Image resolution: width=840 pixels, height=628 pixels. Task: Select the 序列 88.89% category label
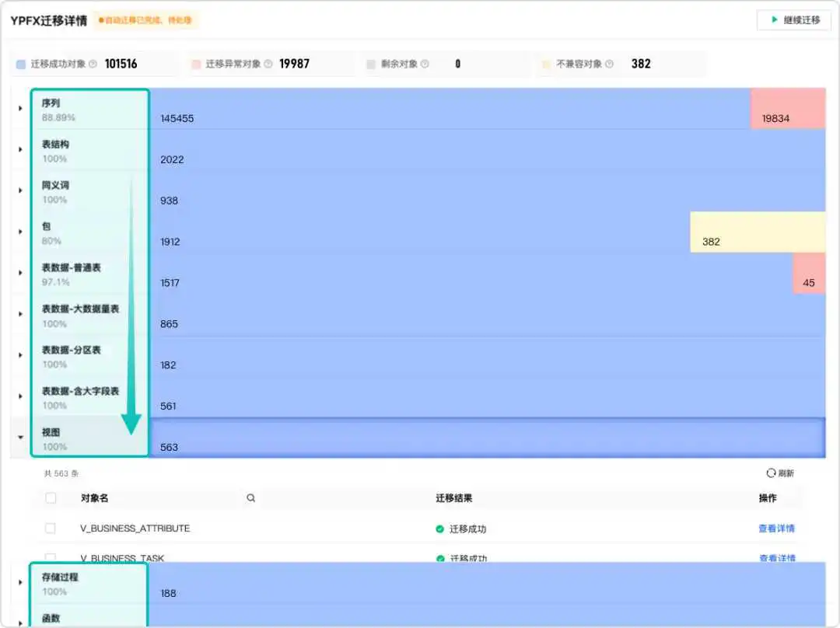pos(58,110)
